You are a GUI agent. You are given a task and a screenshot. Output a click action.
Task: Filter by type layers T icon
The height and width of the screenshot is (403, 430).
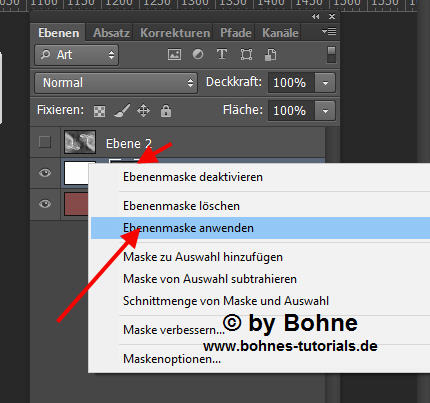coord(222,54)
